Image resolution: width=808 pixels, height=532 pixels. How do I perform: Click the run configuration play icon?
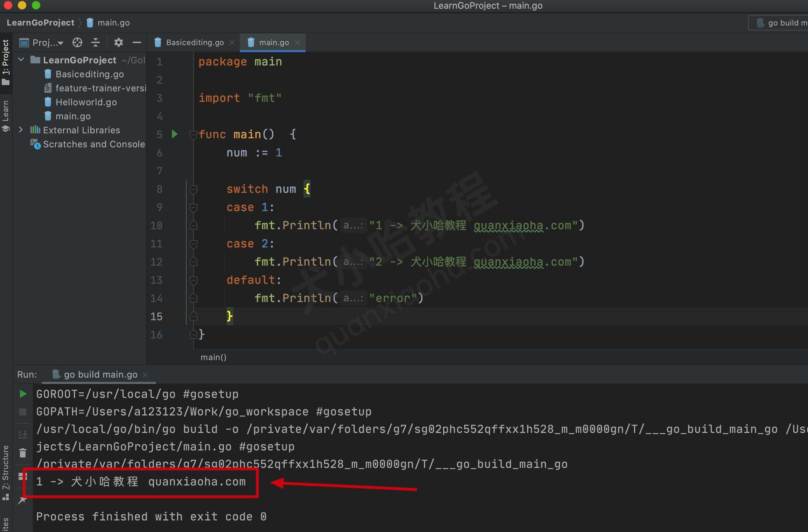(x=175, y=134)
